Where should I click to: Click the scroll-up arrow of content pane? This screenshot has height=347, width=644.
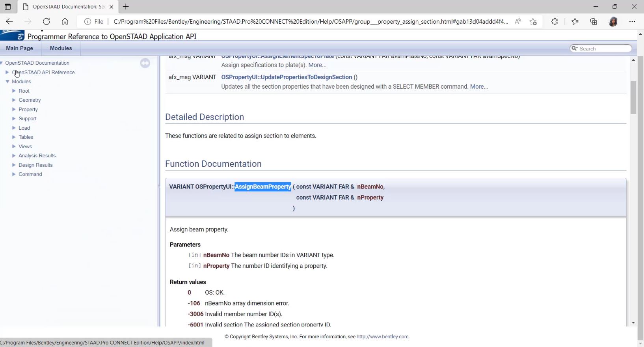coord(633,60)
